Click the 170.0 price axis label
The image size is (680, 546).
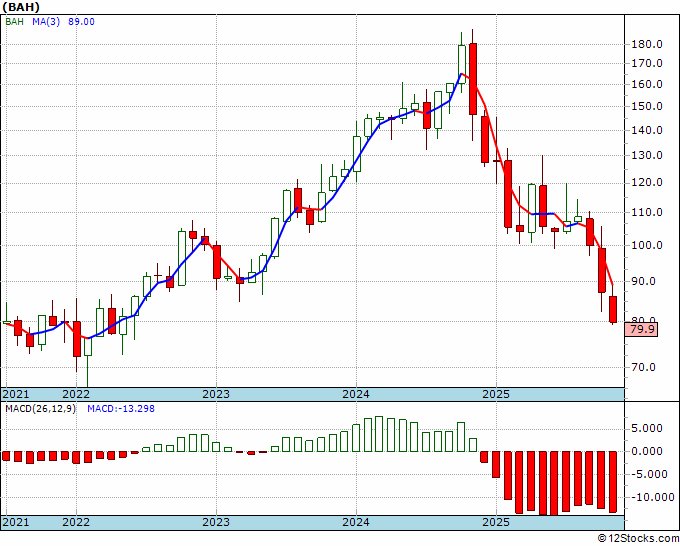tap(646, 63)
